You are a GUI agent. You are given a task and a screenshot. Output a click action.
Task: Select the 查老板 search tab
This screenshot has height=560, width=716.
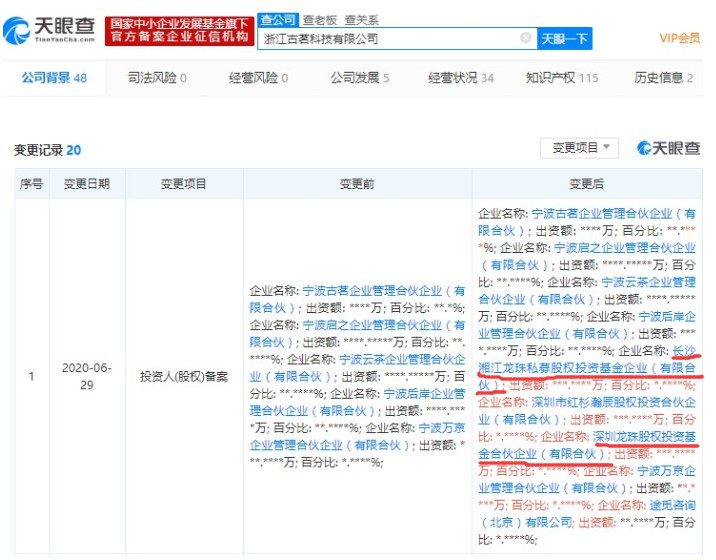pos(320,20)
